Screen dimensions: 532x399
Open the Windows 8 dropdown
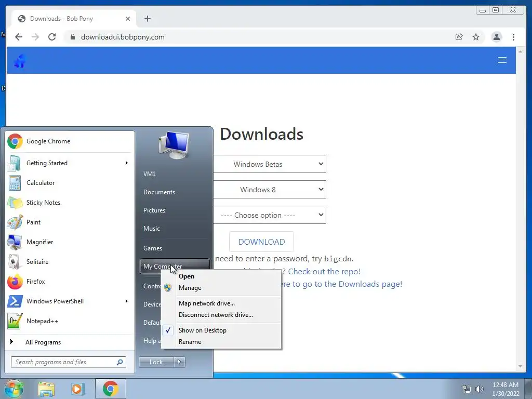tap(270, 190)
